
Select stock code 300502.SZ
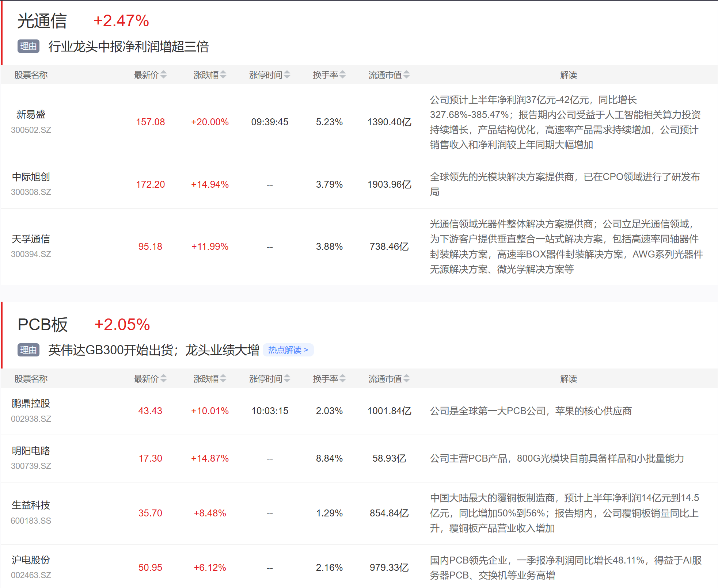31,130
